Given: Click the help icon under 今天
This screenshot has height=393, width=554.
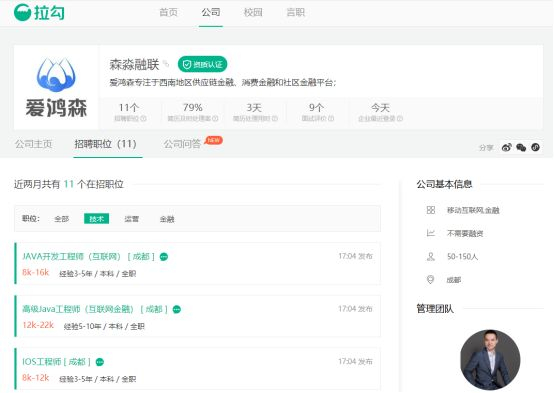Looking at the screenshot, I should (400, 118).
